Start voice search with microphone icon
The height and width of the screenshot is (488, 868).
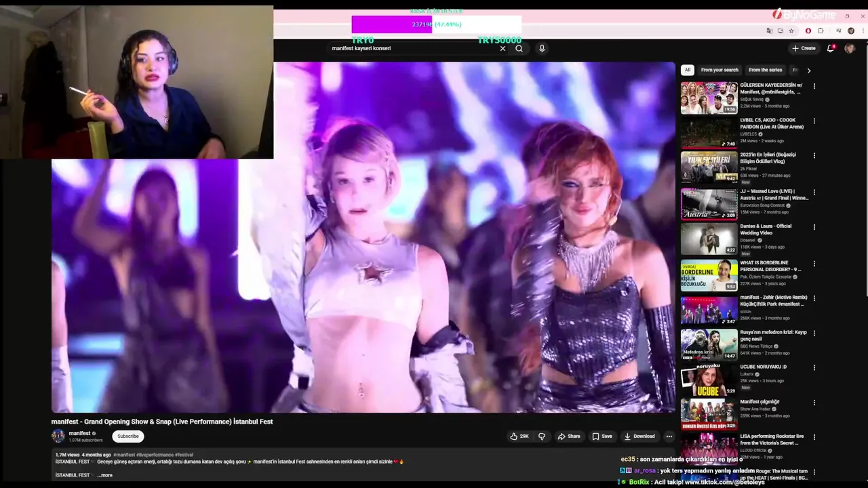[x=541, y=49]
